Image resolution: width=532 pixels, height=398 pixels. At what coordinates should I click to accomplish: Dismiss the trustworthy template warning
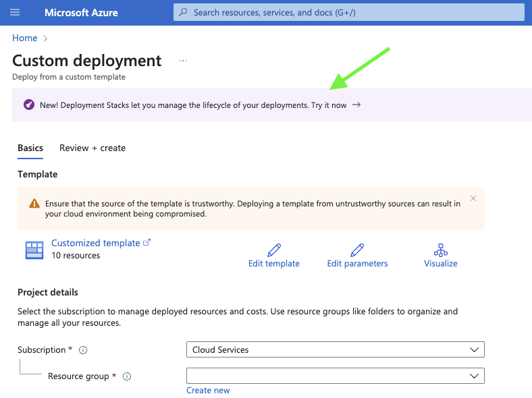pos(473,198)
